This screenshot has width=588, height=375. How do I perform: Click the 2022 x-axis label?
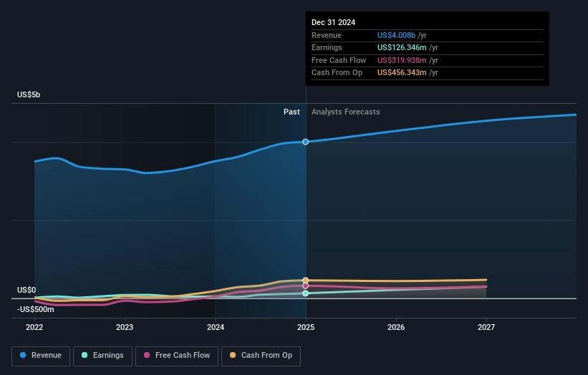[x=34, y=327]
